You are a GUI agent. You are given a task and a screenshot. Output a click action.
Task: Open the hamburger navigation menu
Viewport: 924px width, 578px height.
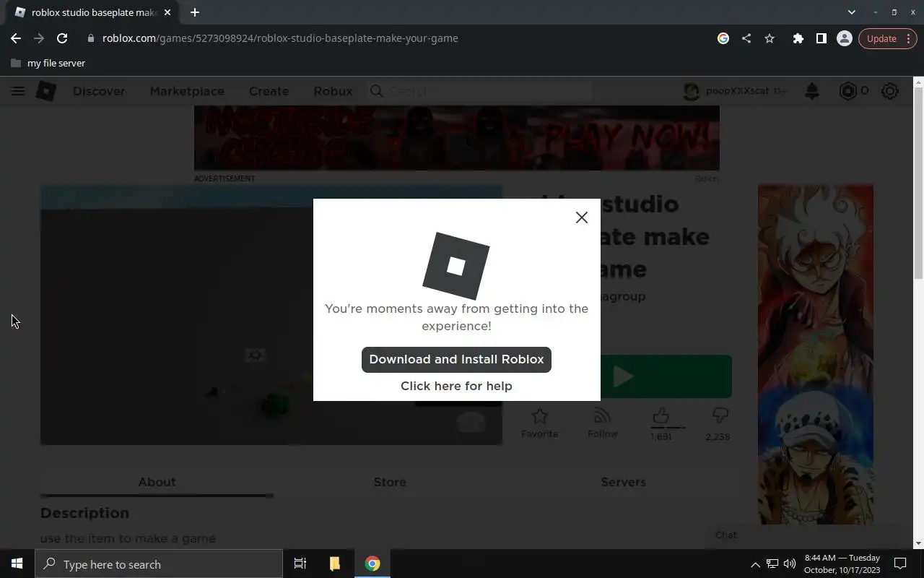tap(18, 91)
